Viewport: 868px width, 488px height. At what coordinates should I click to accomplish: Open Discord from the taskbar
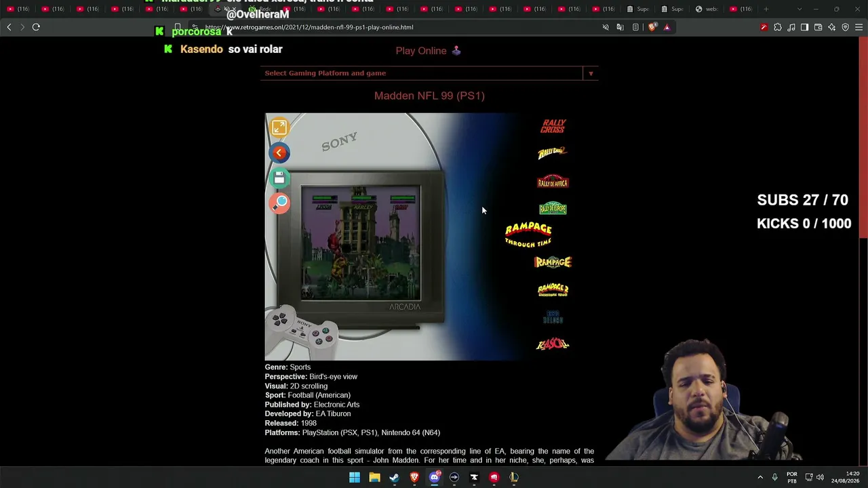pyautogui.click(x=434, y=477)
